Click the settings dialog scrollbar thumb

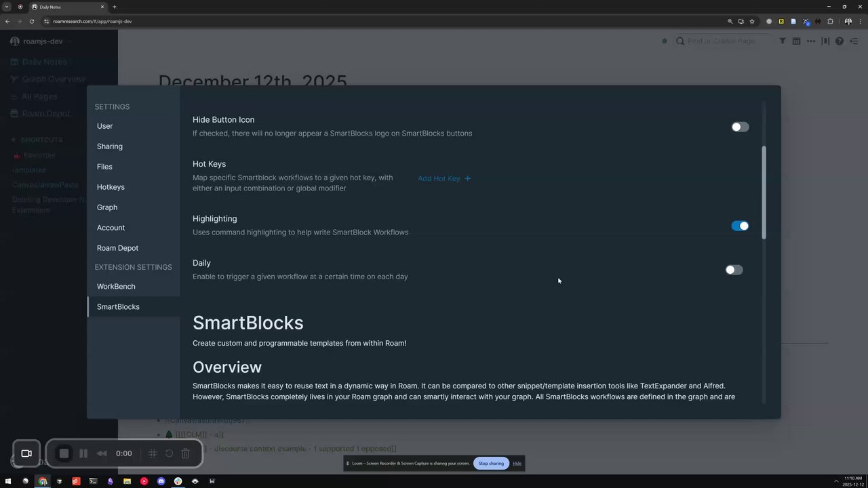[x=764, y=192]
